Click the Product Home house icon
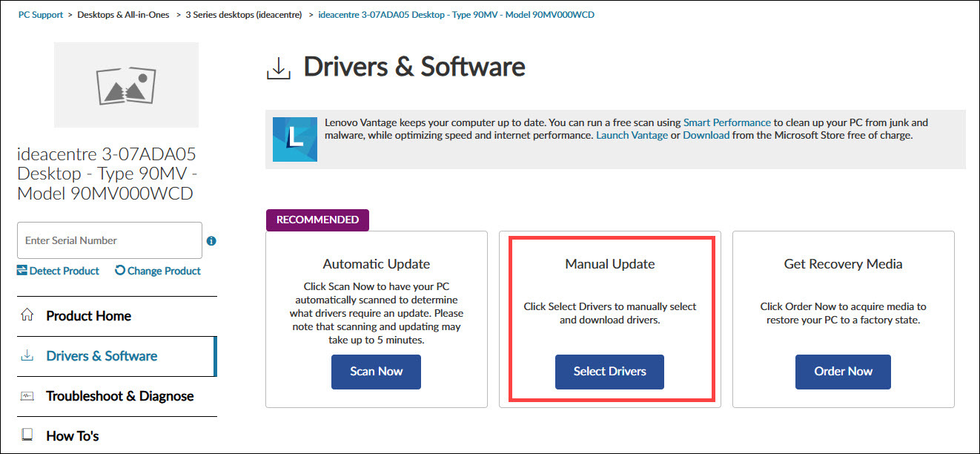This screenshot has width=980, height=454. click(27, 315)
